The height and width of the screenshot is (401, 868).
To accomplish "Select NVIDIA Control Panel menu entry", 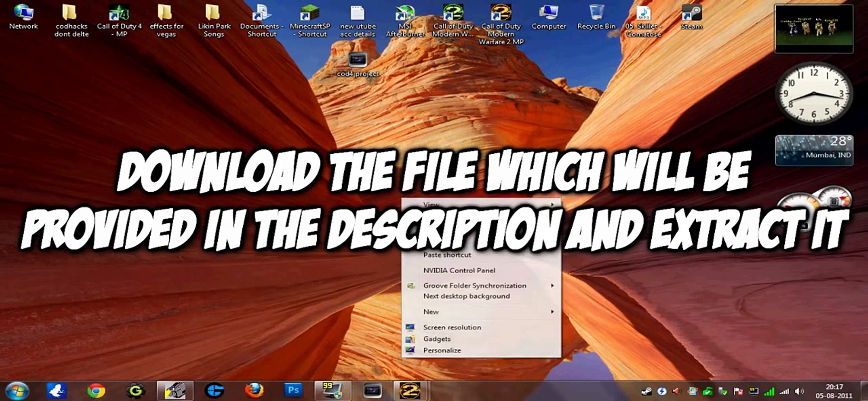I will pos(459,270).
